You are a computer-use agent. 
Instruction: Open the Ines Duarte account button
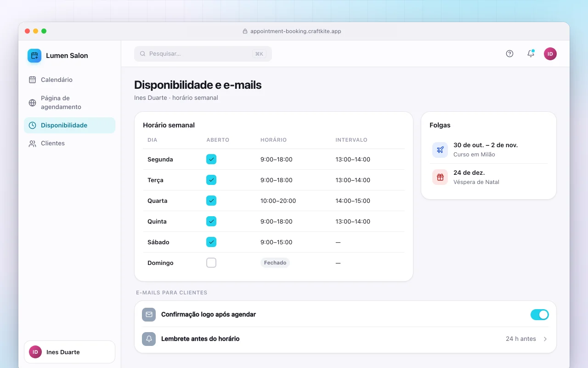coord(69,352)
